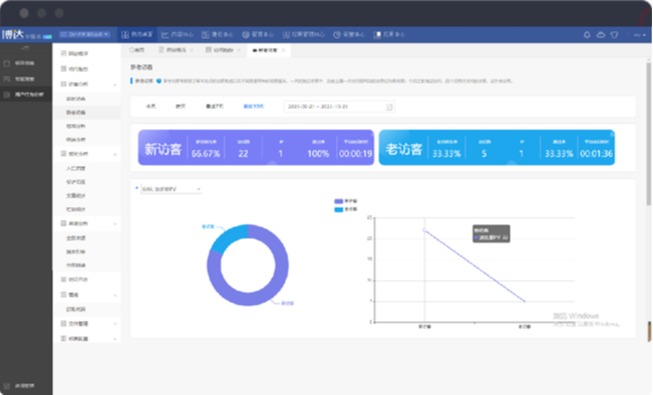This screenshot has height=395, width=653.
Task: Select 新老访客 in the side menu
Action: tap(87, 112)
